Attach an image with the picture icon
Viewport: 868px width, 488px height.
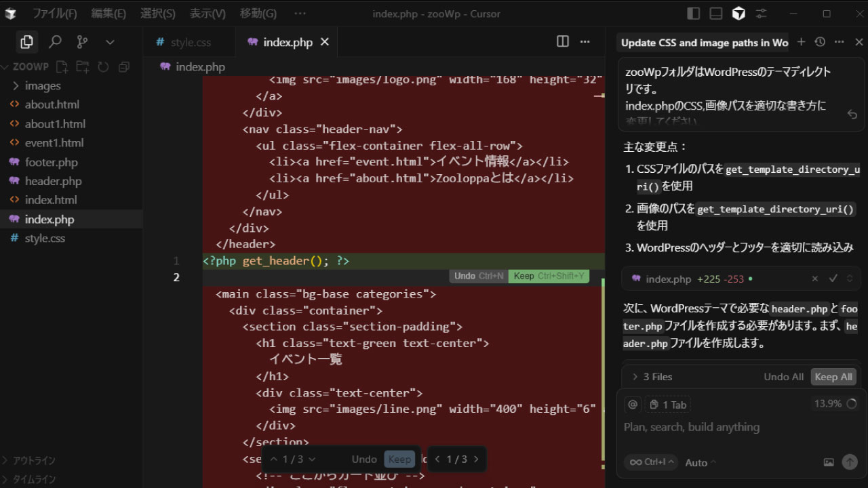pyautogui.click(x=829, y=462)
